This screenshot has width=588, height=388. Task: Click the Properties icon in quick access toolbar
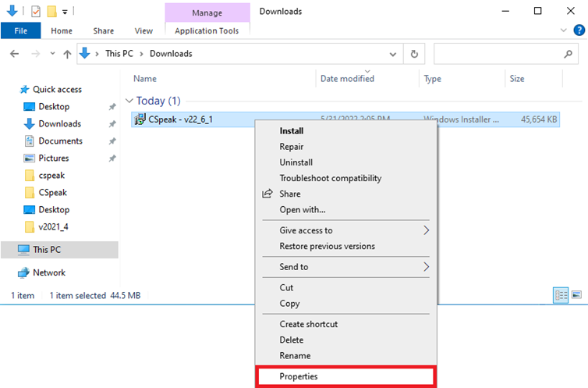click(35, 11)
